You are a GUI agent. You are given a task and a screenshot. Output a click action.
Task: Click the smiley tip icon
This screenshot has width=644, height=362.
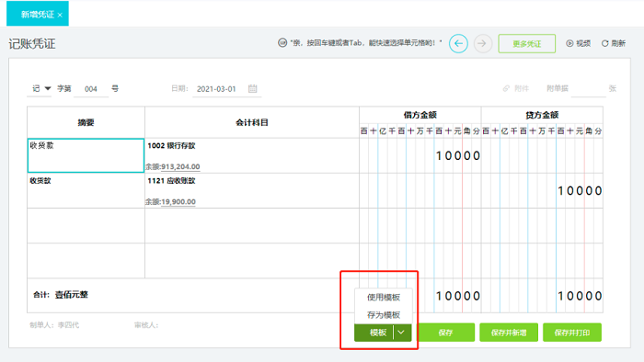(x=282, y=42)
